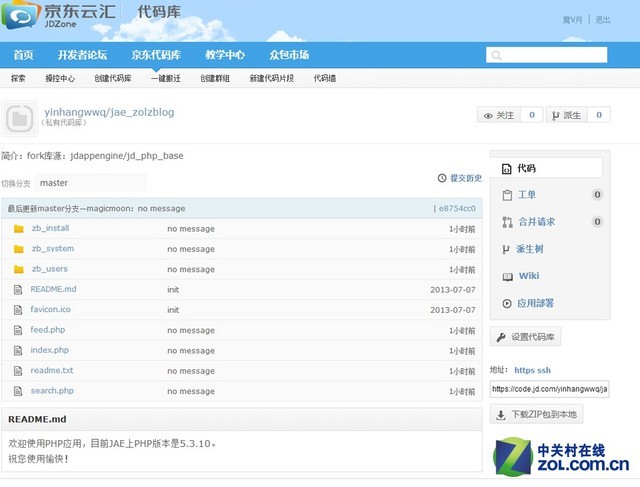Click the 设置代码库 settings button

point(526,337)
